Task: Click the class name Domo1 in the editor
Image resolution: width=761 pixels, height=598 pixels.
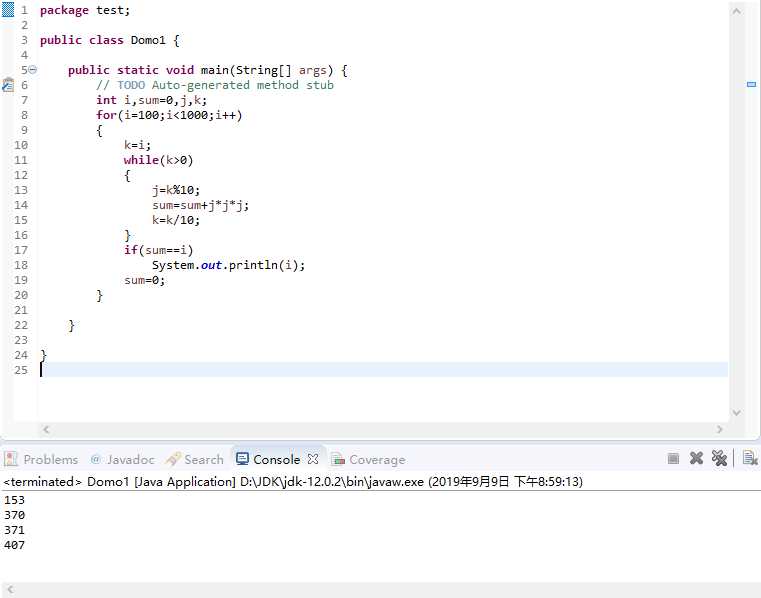Action: [148, 40]
